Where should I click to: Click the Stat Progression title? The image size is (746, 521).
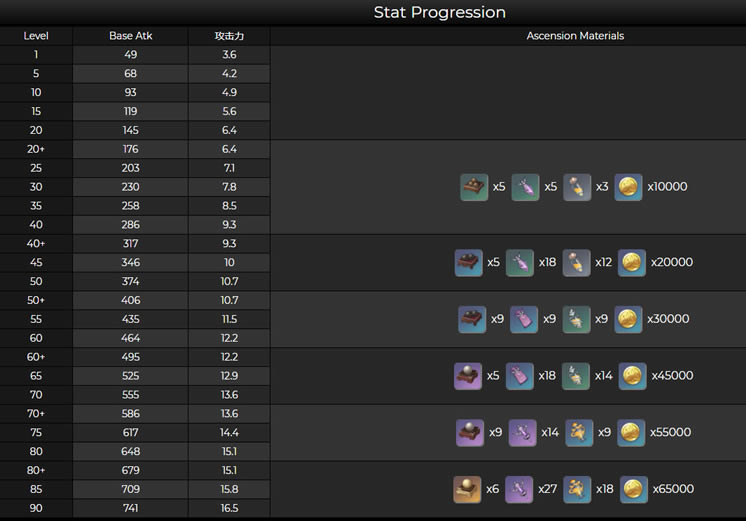[x=440, y=12]
